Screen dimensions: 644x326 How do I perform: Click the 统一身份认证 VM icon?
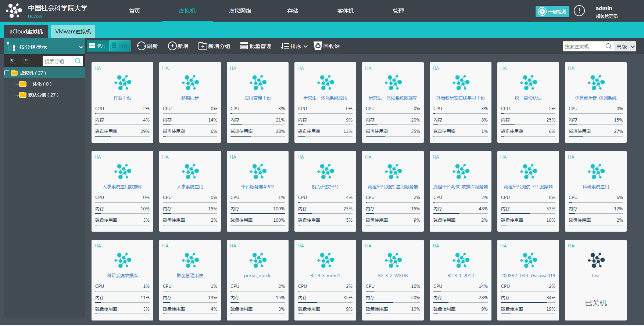pos(528,83)
